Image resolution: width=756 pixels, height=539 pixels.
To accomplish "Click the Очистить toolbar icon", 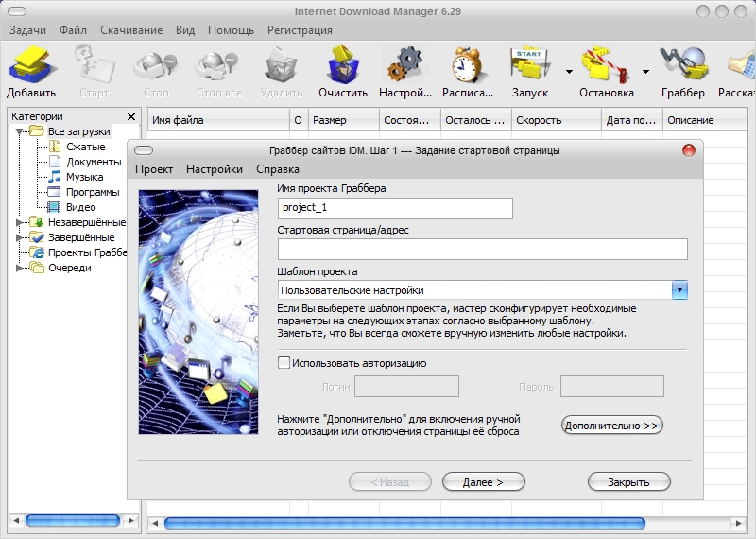I will pyautogui.click(x=343, y=64).
